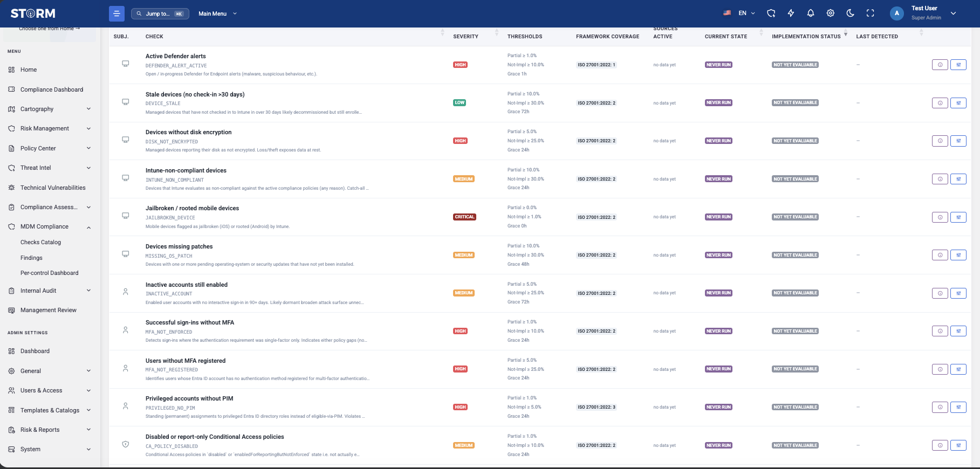Image resolution: width=980 pixels, height=469 pixels.
Task: Toggle dark mode with the moon icon
Action: [x=851, y=13]
